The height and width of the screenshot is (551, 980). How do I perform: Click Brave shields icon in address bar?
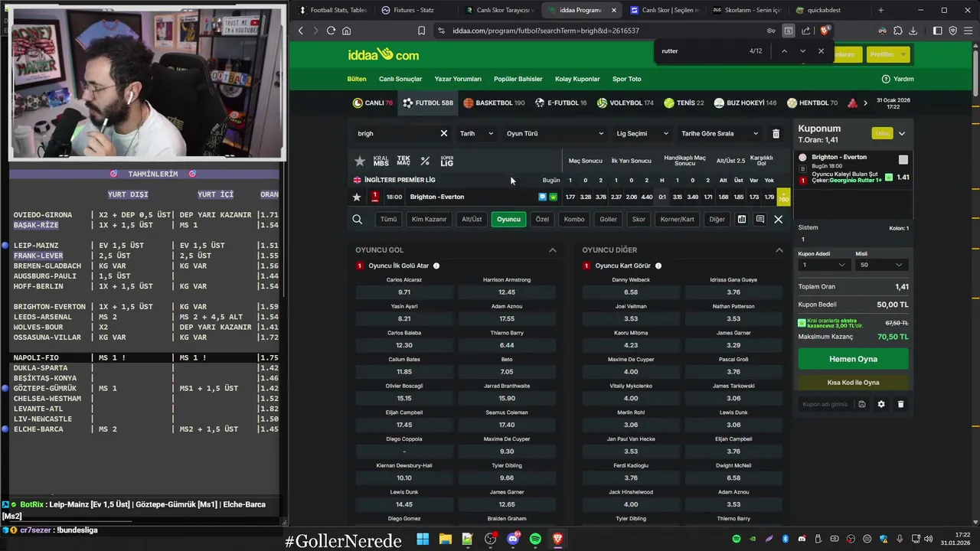pyautogui.click(x=824, y=31)
